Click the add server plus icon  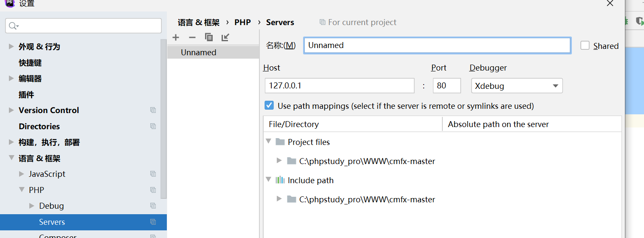(x=176, y=37)
